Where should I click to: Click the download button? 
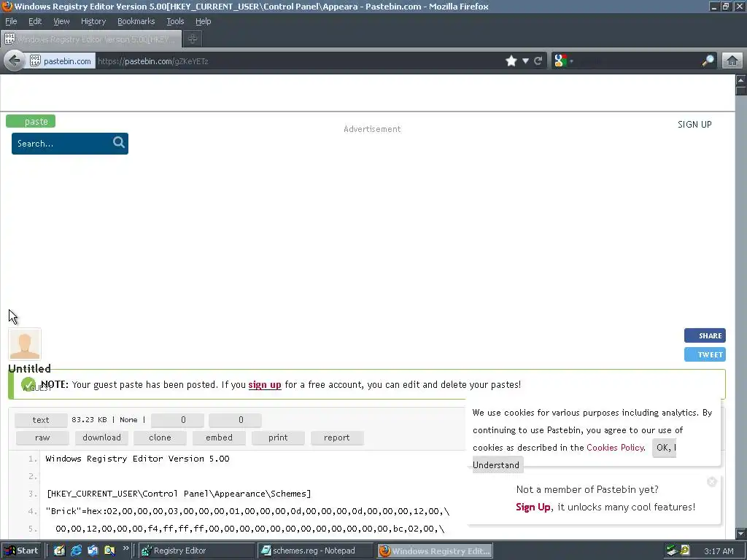(x=101, y=437)
